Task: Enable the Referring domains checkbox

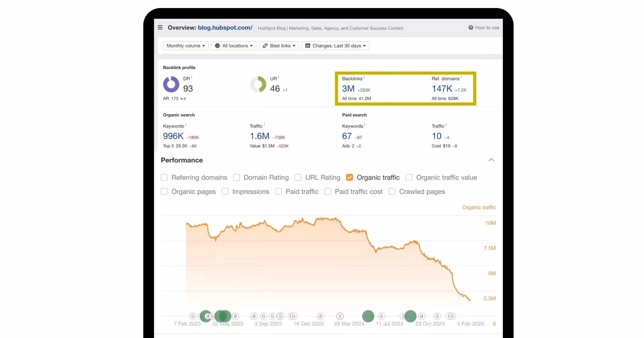Action: pos(164,177)
